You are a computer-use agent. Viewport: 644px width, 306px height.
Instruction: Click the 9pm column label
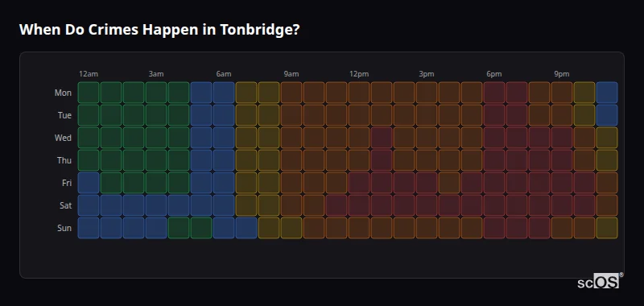tap(562, 74)
